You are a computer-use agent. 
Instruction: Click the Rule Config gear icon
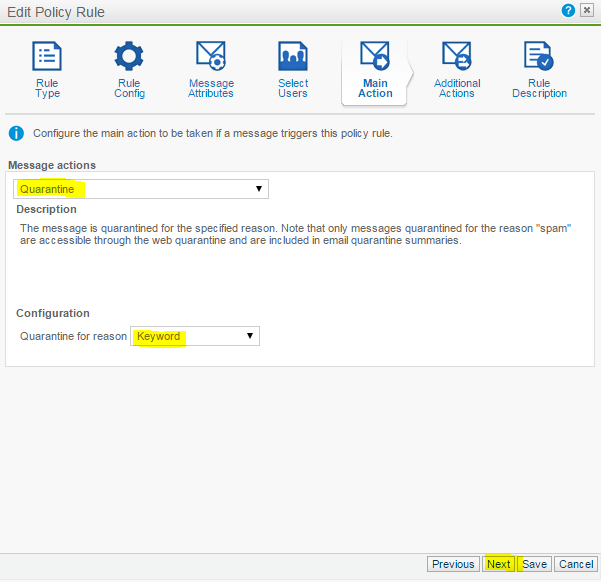coord(129,56)
